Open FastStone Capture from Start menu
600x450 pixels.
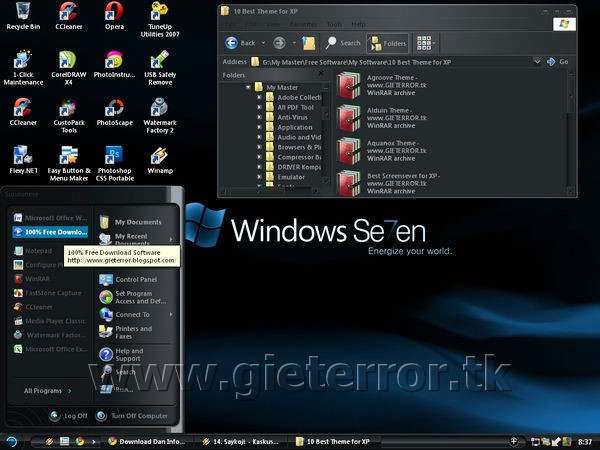click(48, 293)
